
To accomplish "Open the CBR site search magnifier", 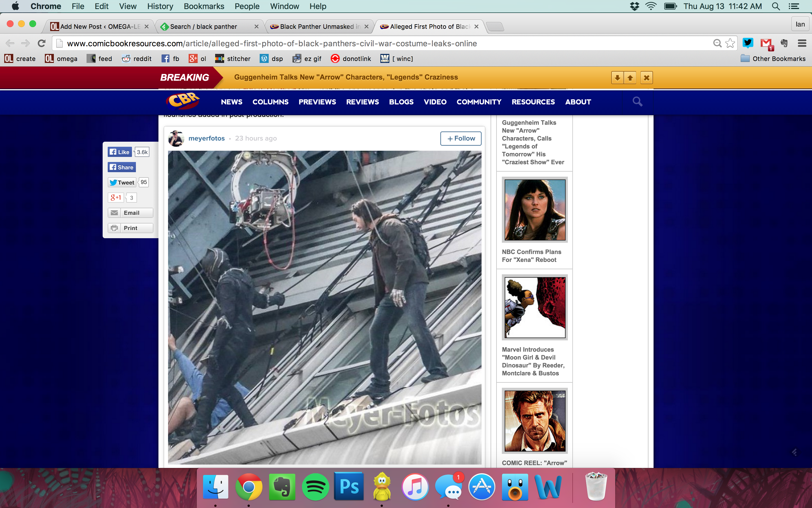I will (637, 102).
